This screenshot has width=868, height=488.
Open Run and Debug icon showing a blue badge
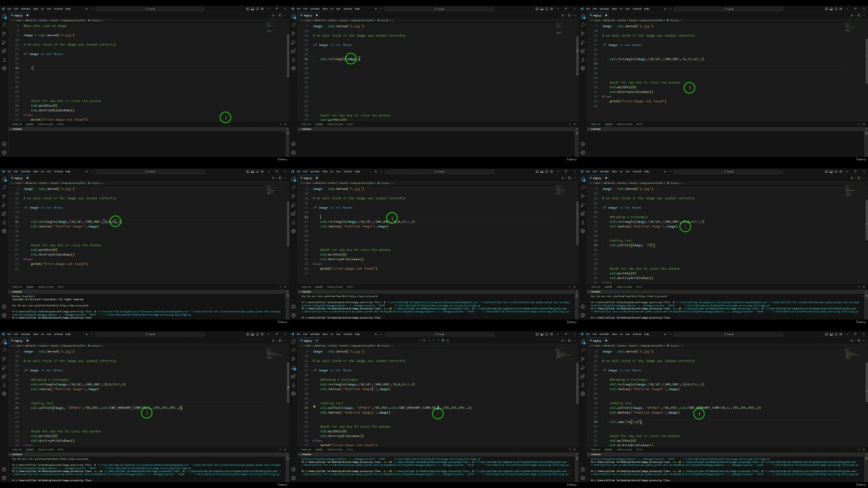click(x=293, y=368)
